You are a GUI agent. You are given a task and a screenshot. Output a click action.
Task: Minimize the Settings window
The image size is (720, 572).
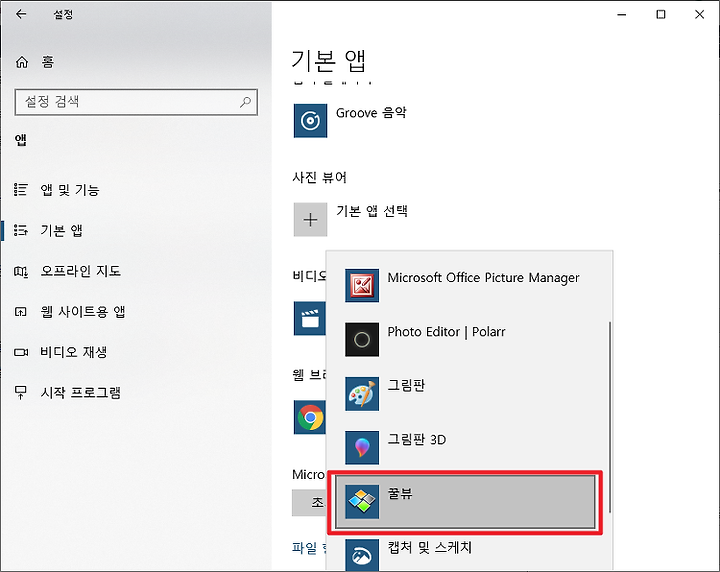coord(622,15)
